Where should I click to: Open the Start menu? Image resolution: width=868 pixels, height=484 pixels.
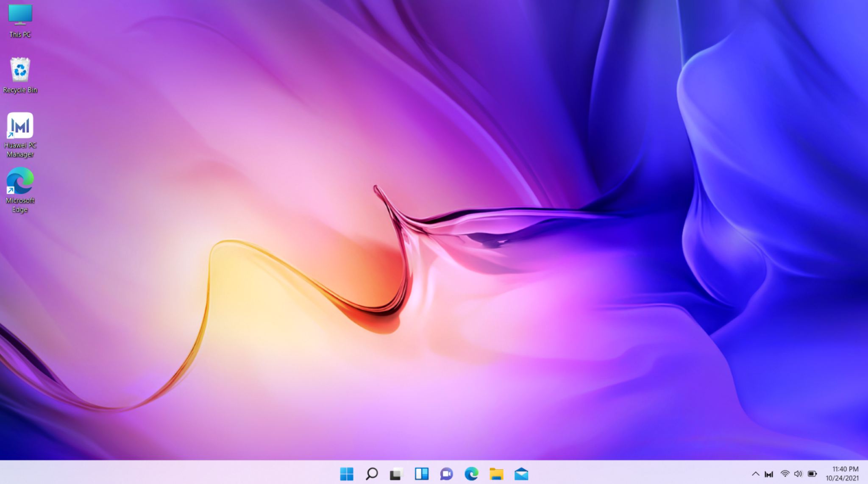click(348, 474)
